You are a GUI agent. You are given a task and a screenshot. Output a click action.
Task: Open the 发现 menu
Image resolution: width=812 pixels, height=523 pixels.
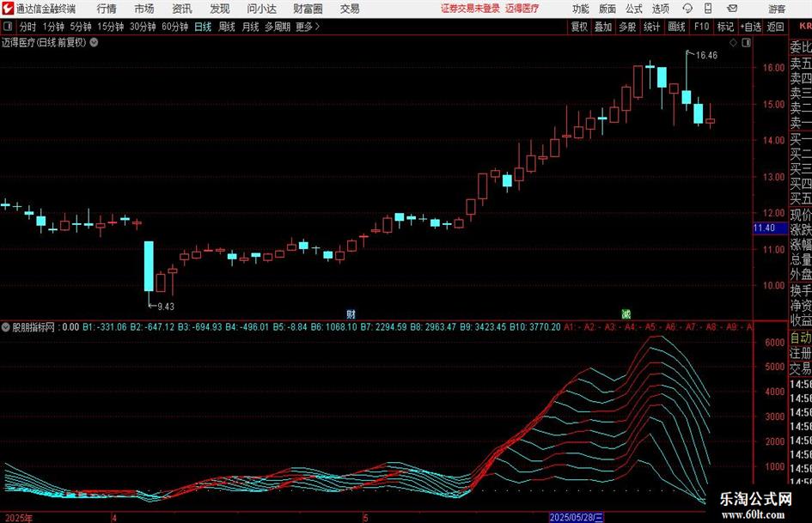(220, 9)
